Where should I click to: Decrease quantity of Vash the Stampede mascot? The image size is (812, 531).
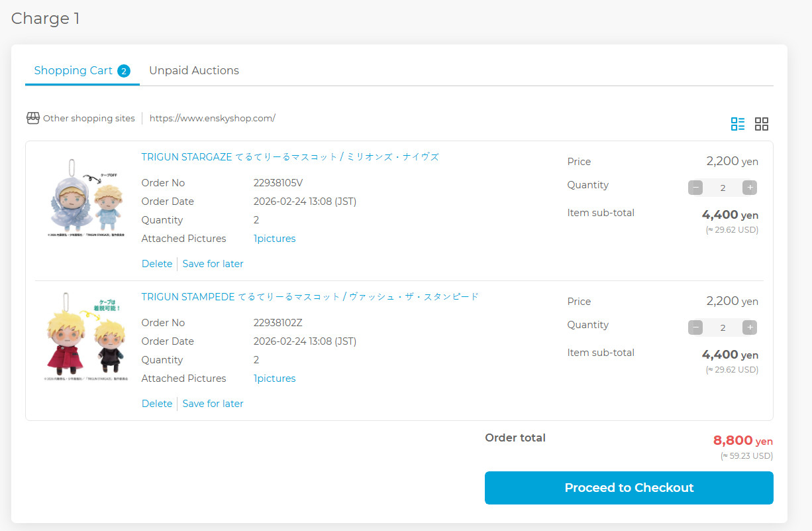pyautogui.click(x=695, y=327)
